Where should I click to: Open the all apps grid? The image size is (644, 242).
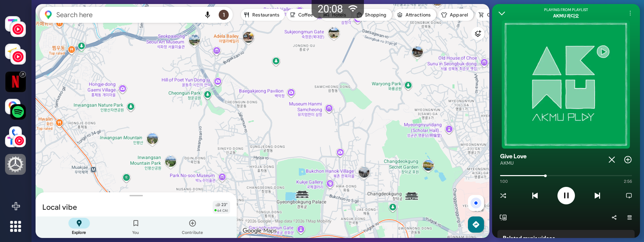[x=15, y=226]
